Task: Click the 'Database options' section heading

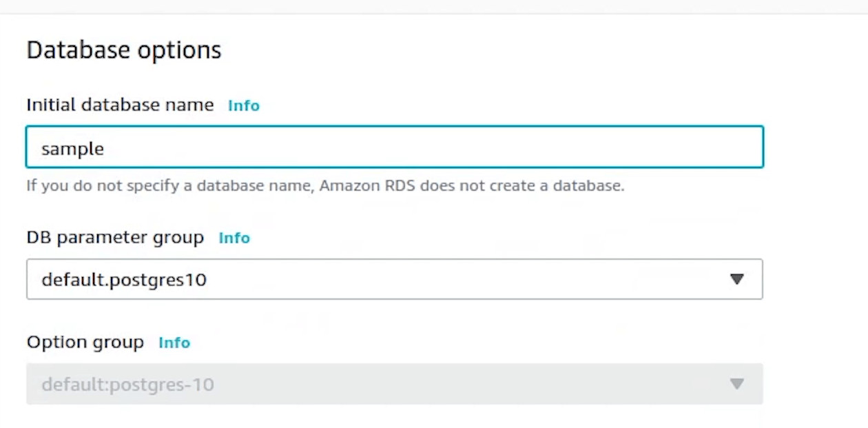Action: (124, 50)
